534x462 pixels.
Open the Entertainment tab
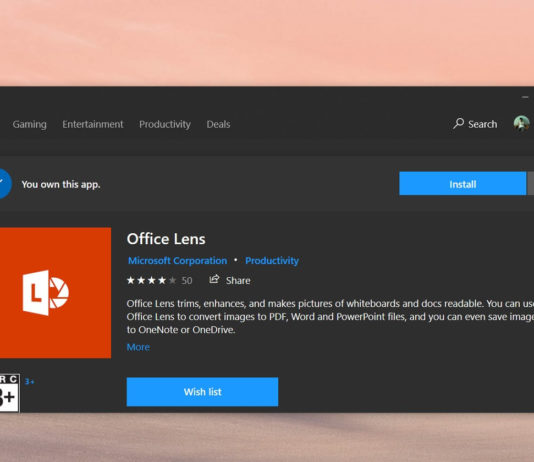[x=93, y=124]
